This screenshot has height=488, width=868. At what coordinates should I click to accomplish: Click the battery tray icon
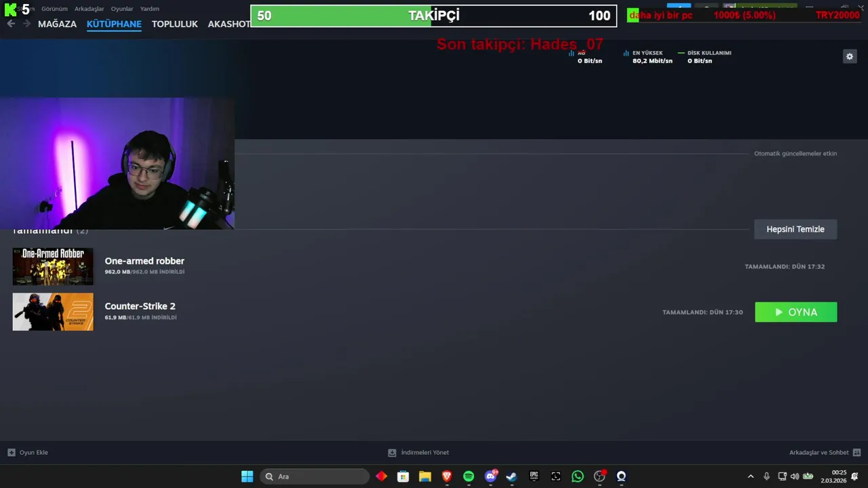tap(808, 476)
